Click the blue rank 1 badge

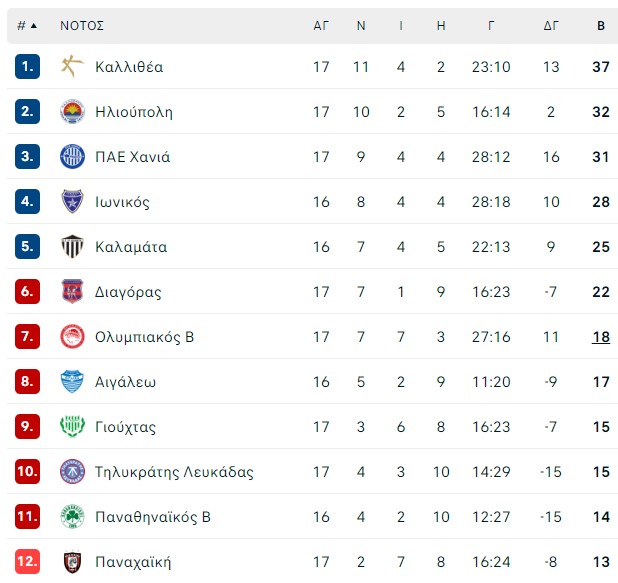click(27, 66)
